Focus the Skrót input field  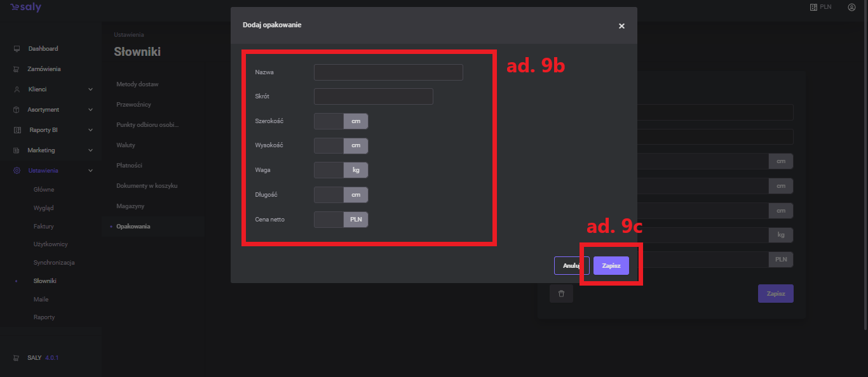[373, 96]
